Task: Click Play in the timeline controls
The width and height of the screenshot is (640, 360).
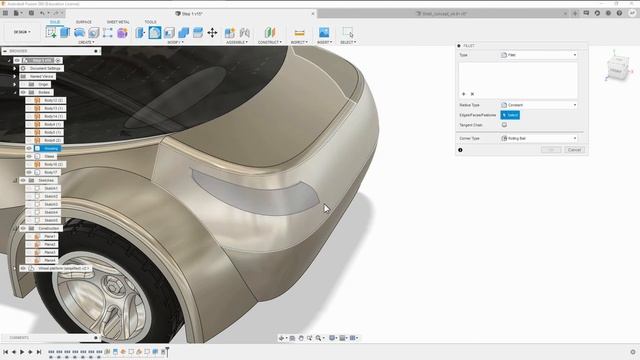Action: (x=22, y=351)
